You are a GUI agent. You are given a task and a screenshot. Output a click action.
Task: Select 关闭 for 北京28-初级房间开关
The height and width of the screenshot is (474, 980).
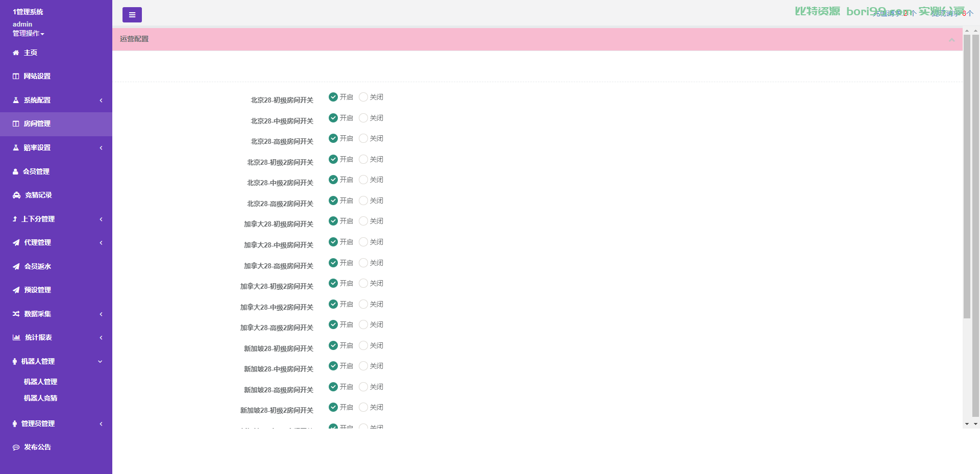click(x=363, y=97)
